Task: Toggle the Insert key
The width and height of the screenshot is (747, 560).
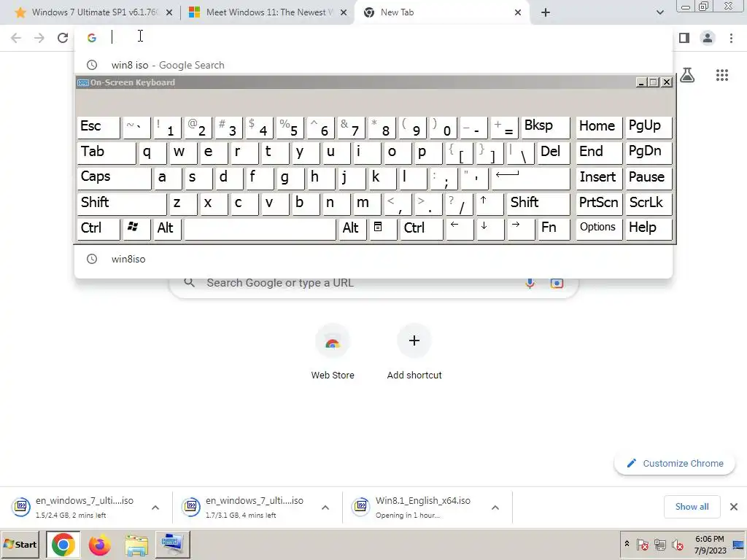Action: pyautogui.click(x=599, y=178)
